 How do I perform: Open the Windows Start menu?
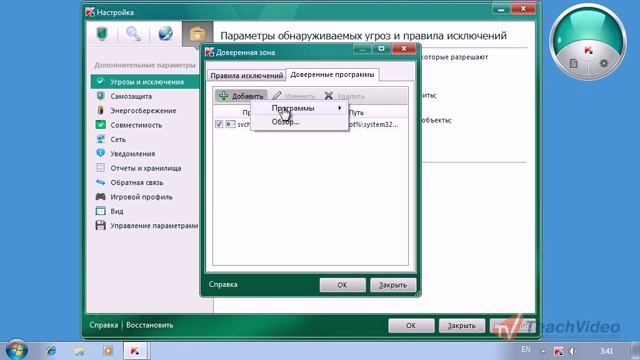[x=16, y=350]
